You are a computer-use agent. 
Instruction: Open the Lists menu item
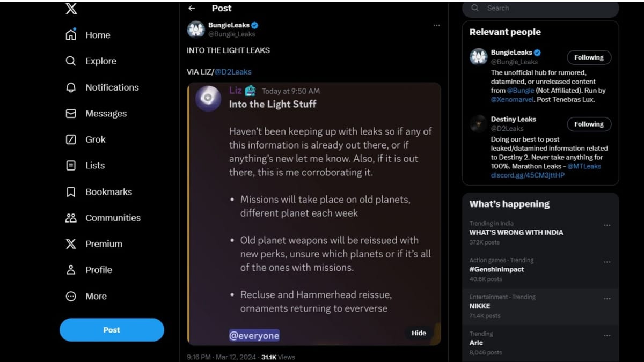pos(94,166)
